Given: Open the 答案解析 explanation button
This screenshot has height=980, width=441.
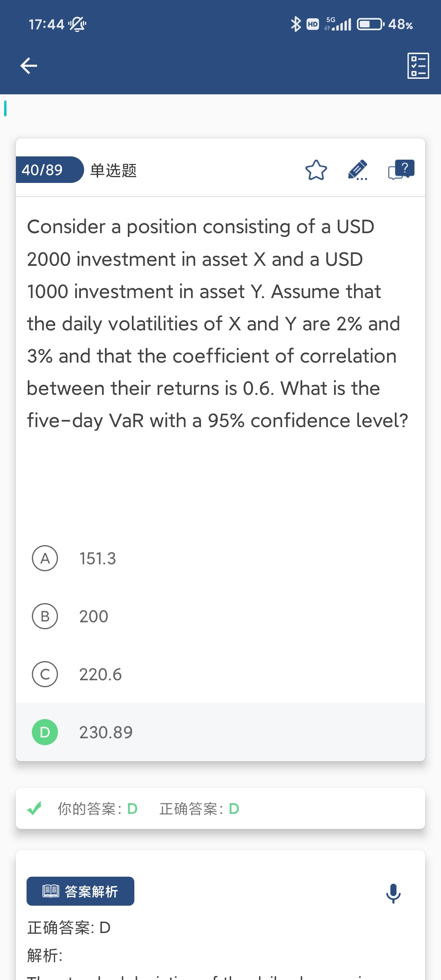Looking at the screenshot, I should coord(80,891).
